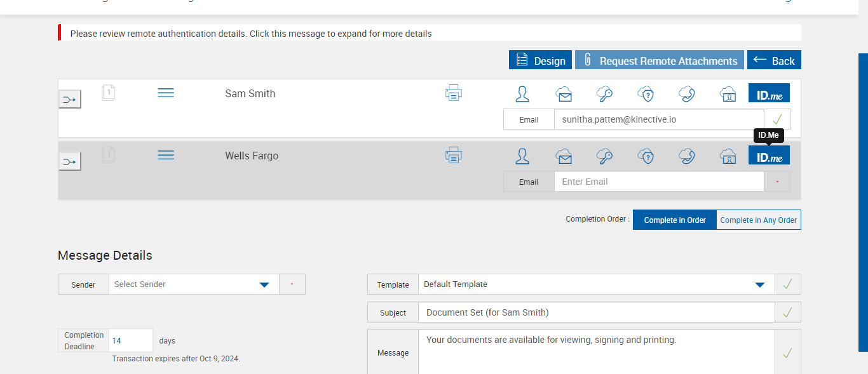Open the Select Sender dropdown
The width and height of the screenshot is (868, 374).
coord(194,284)
